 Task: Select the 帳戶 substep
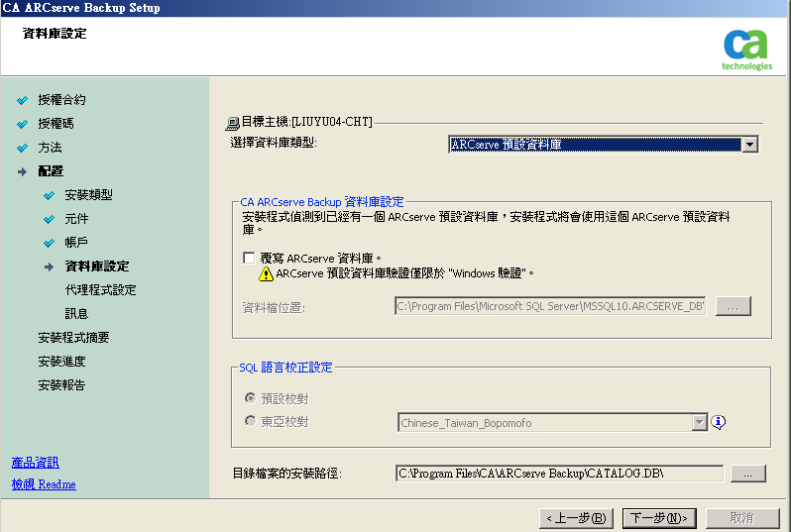point(76,243)
